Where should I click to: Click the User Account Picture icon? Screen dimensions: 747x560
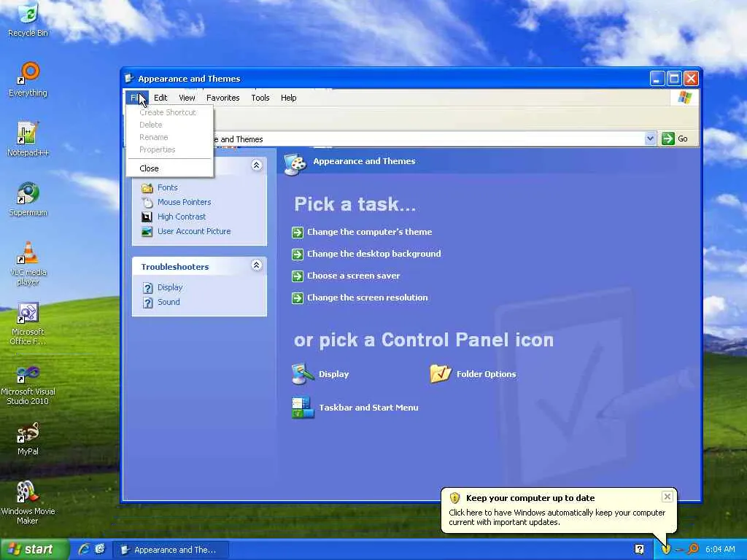click(147, 231)
